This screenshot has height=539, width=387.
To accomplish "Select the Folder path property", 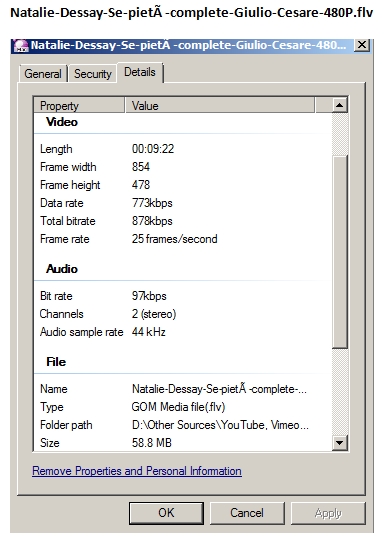I will pos(66,425).
